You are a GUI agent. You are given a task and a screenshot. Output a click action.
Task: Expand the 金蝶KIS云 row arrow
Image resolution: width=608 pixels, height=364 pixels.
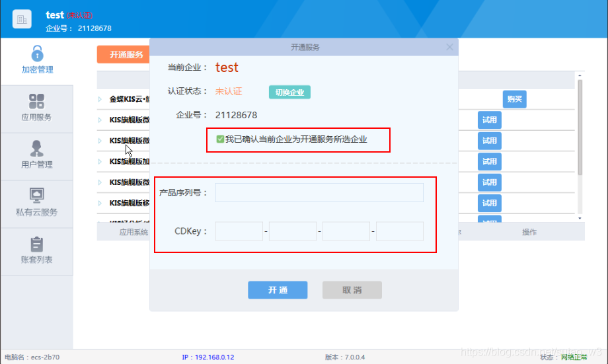tap(100, 99)
